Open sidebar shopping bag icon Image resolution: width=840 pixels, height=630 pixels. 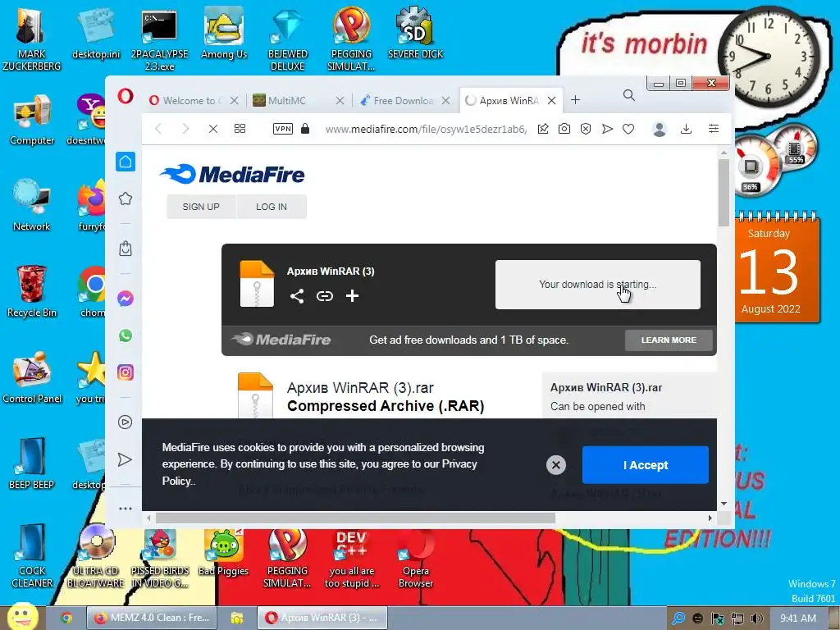tap(126, 249)
